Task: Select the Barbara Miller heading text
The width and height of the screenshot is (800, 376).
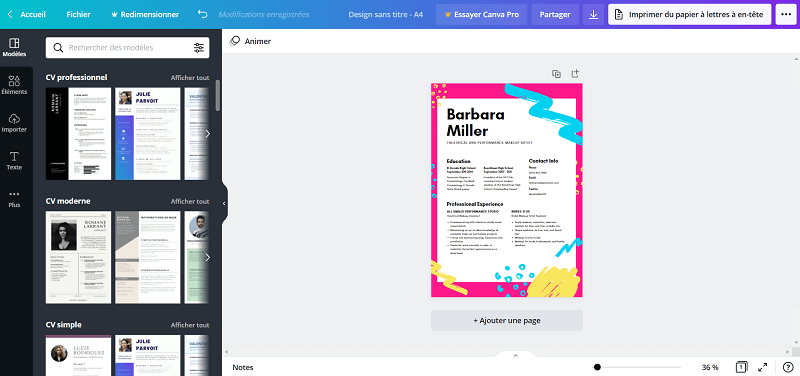Action: pyautogui.click(x=476, y=122)
